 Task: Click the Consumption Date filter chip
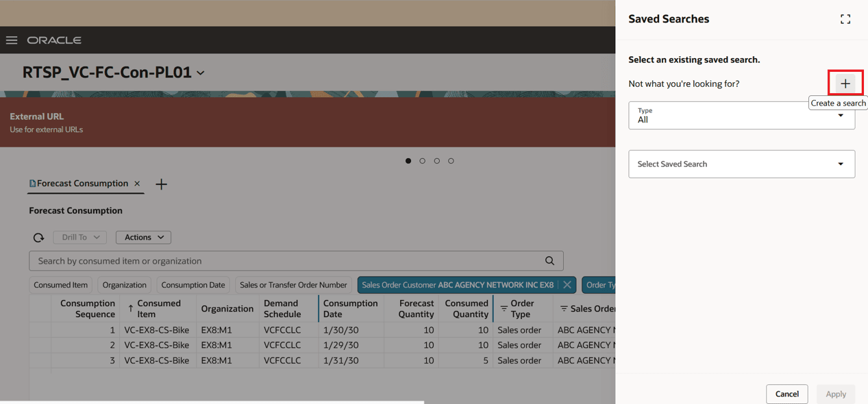coord(193,285)
